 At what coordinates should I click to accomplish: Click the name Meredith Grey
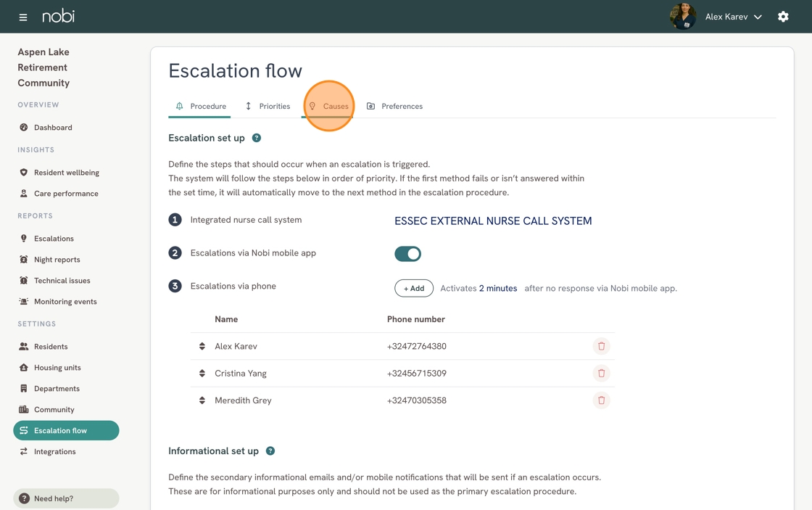click(x=244, y=400)
